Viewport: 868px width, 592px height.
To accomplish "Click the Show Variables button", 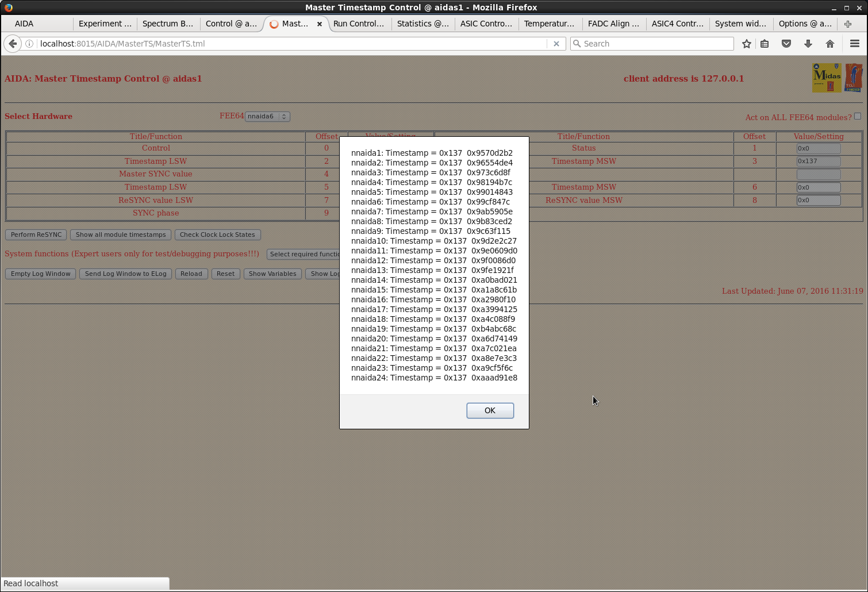I will [x=272, y=274].
